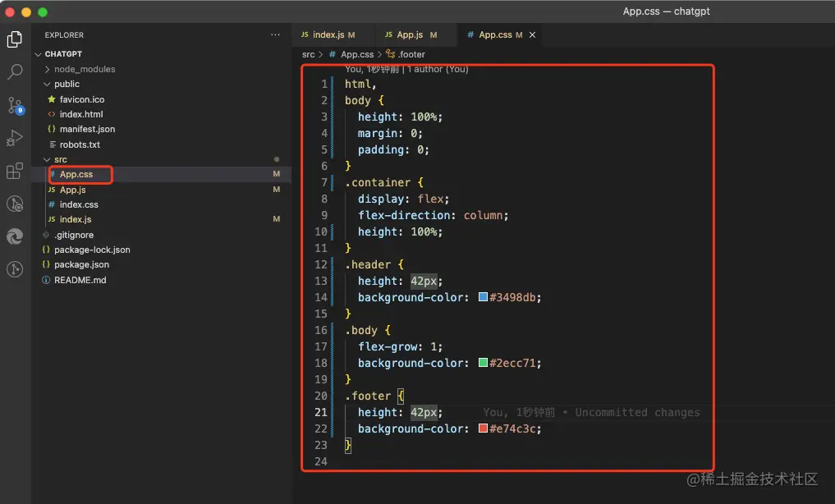This screenshot has height=504, width=835.
Task: Click the modified 'M' badge on index.js row
Action: pos(277,219)
